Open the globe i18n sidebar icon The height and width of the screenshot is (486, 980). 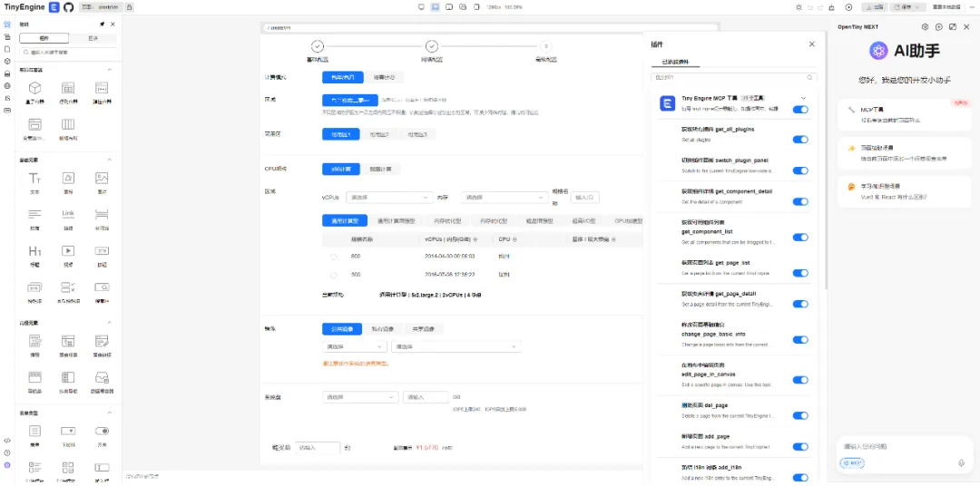pos(7,85)
